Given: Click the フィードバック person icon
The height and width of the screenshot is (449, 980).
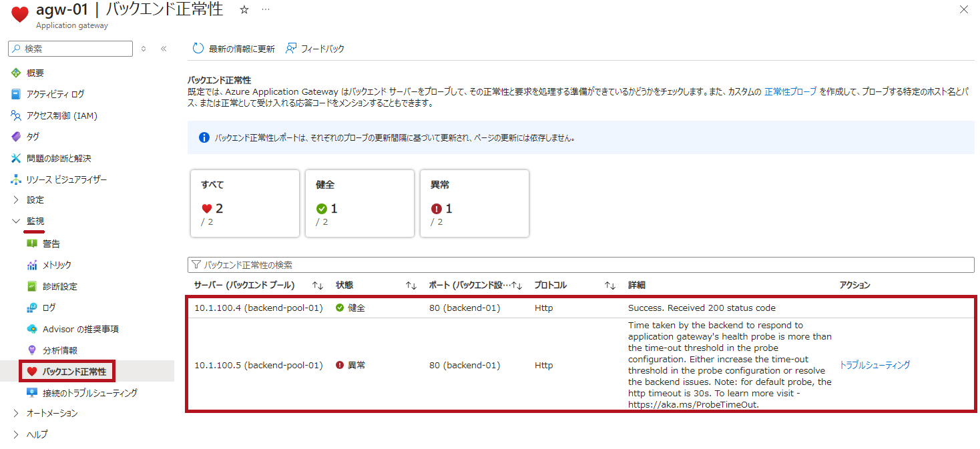Looking at the screenshot, I should coord(290,49).
